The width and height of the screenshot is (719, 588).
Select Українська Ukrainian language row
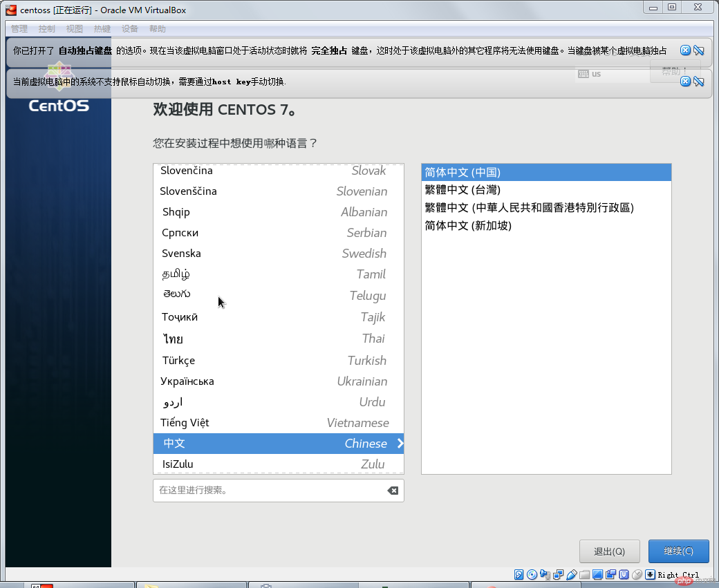(279, 381)
